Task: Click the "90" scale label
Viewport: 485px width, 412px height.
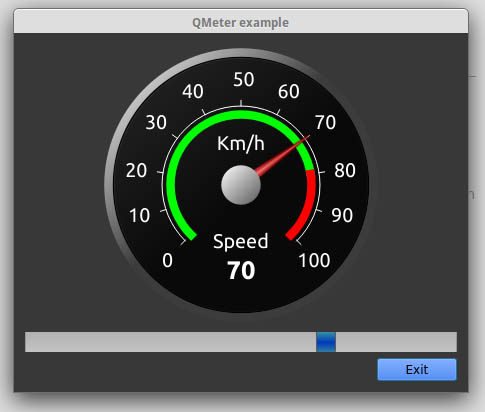Action: [342, 215]
